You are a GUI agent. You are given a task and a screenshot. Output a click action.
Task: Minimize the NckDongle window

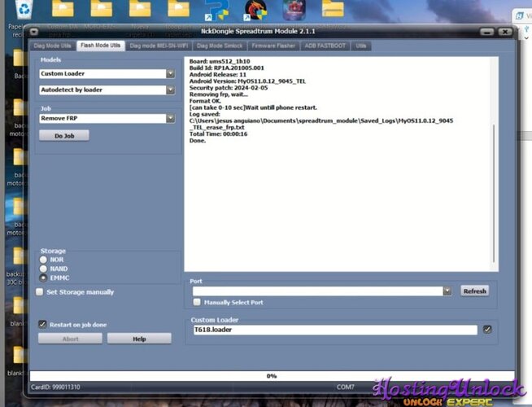tap(487, 32)
